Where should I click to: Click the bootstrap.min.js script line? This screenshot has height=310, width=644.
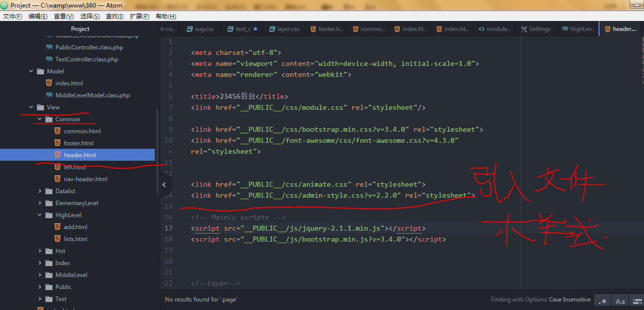[318, 239]
